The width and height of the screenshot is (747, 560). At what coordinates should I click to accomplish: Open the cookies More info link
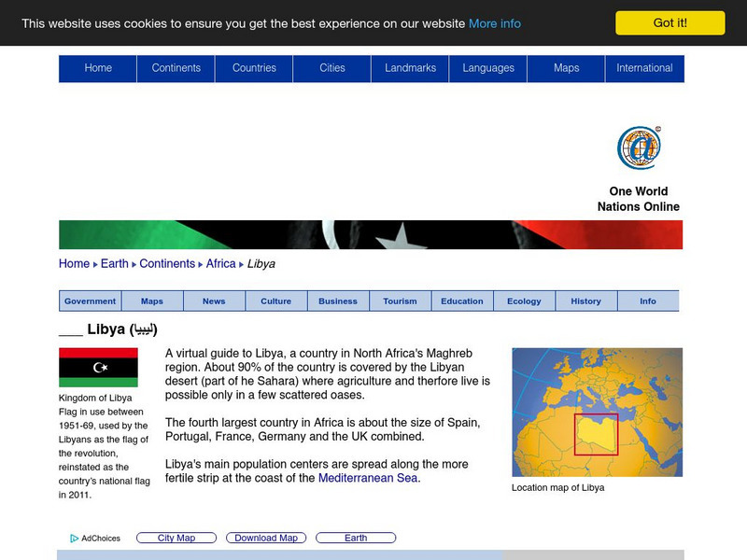(x=496, y=23)
